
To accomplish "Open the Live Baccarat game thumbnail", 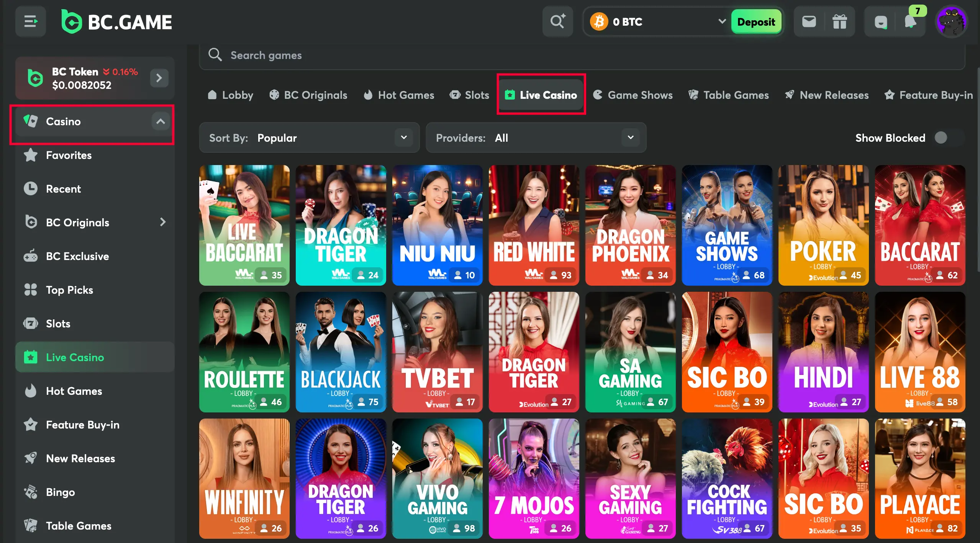I will pyautogui.click(x=244, y=225).
